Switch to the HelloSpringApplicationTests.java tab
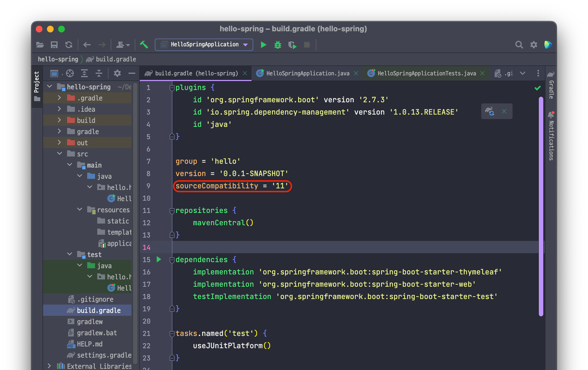Screen dimensions: 588x370 [426, 73]
